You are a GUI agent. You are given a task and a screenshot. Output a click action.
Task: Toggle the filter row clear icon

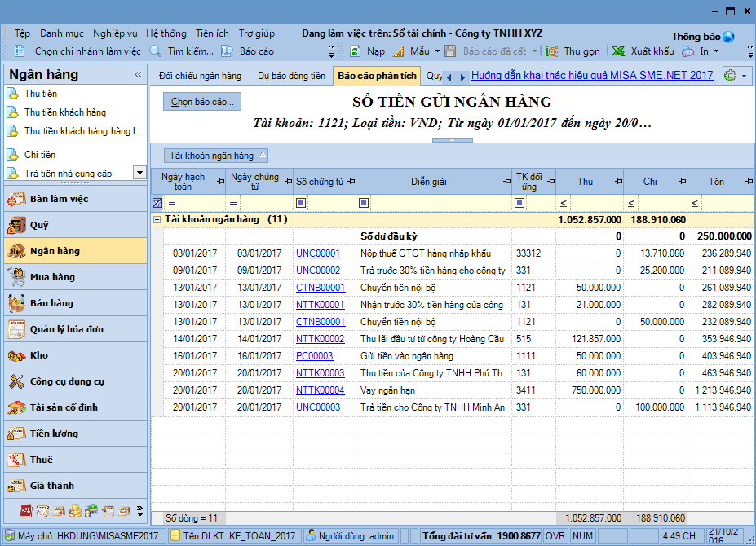157,203
